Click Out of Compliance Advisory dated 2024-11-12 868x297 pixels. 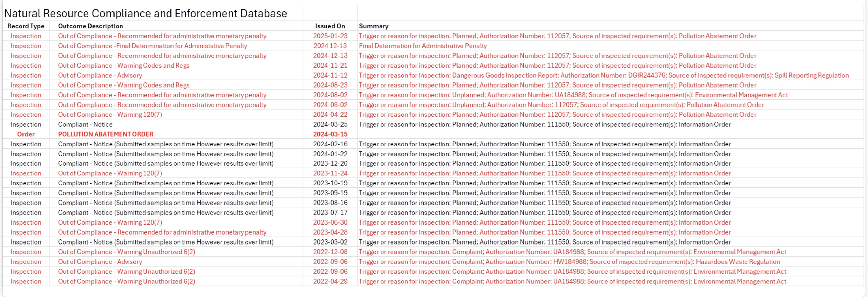coord(100,75)
